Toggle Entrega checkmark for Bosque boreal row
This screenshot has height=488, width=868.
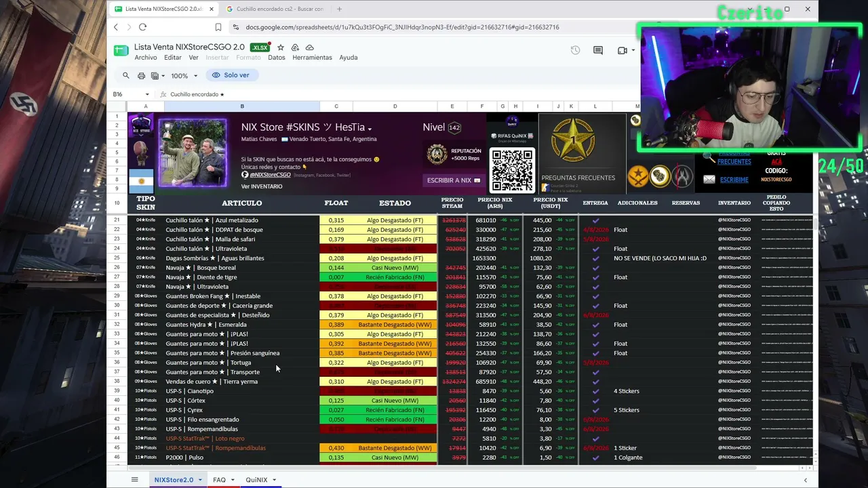[x=595, y=268]
